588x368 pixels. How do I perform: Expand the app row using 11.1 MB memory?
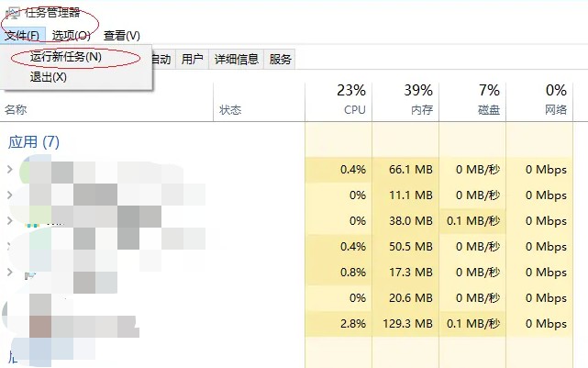pyautogui.click(x=10, y=195)
